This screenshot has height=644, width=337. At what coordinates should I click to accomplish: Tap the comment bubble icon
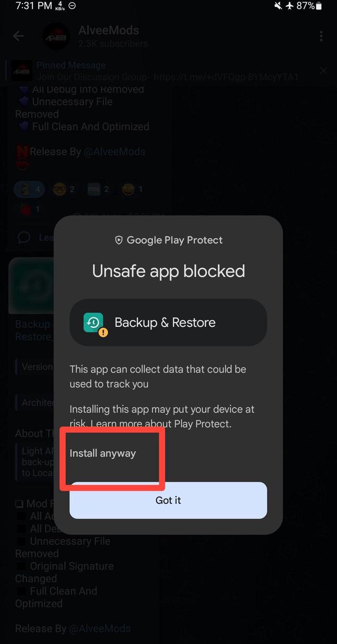[23, 238]
